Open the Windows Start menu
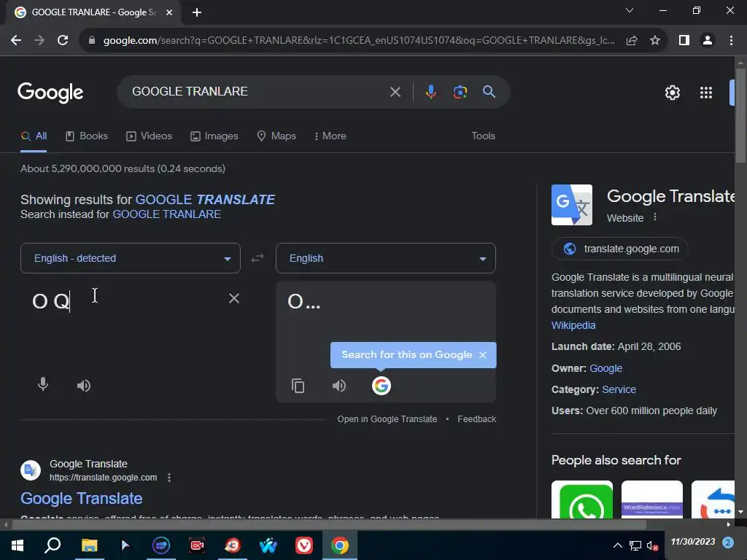 point(18,545)
